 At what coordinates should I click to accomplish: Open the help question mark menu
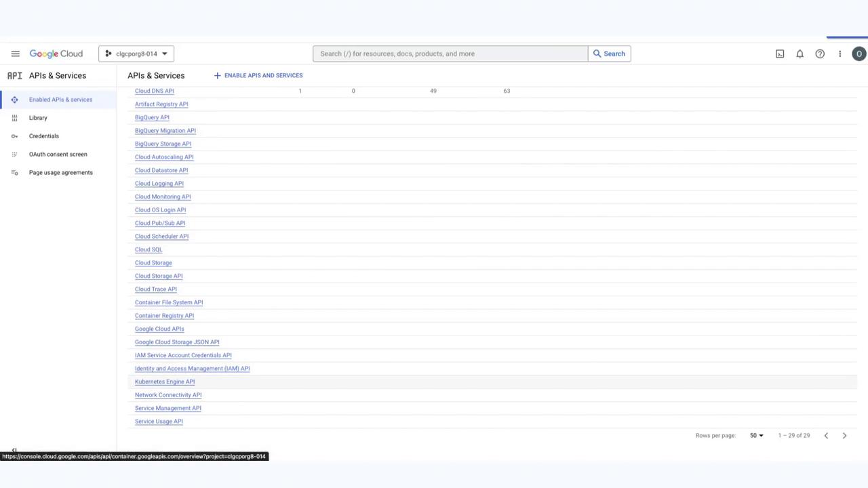pyautogui.click(x=820, y=54)
